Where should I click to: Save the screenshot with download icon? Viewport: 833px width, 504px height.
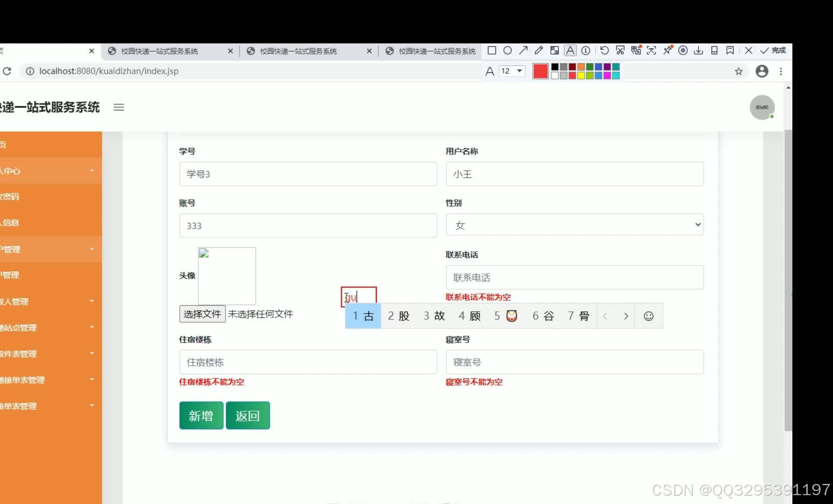point(699,50)
